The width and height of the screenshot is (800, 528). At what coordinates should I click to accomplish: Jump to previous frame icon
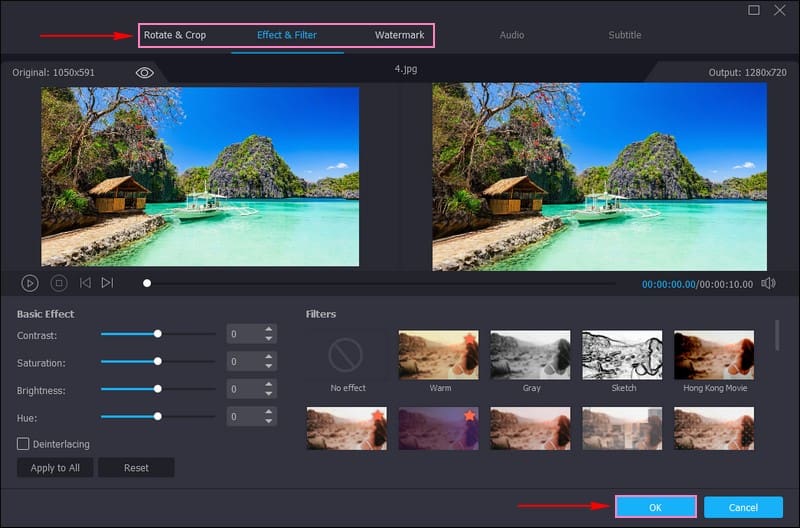click(x=85, y=283)
